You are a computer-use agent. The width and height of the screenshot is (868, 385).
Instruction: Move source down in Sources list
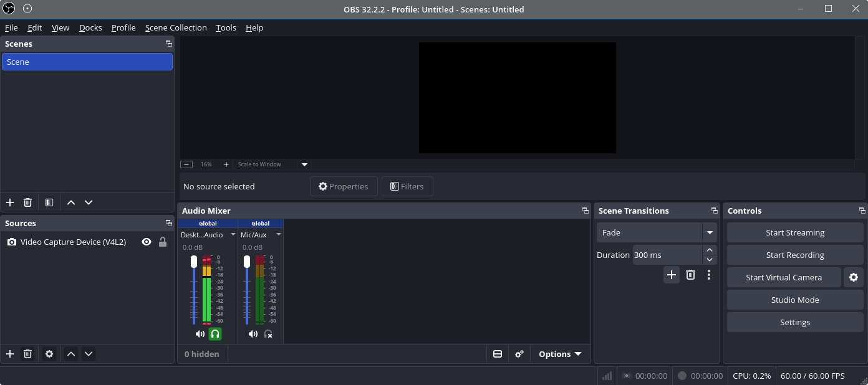click(x=89, y=354)
